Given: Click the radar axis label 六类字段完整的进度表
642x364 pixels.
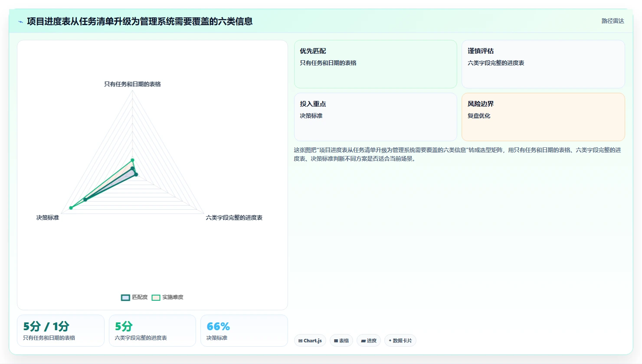Looking at the screenshot, I should click(234, 218).
